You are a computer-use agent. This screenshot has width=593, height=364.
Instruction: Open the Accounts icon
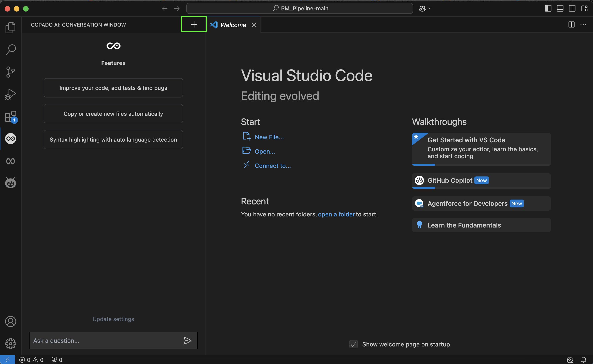[x=10, y=322]
